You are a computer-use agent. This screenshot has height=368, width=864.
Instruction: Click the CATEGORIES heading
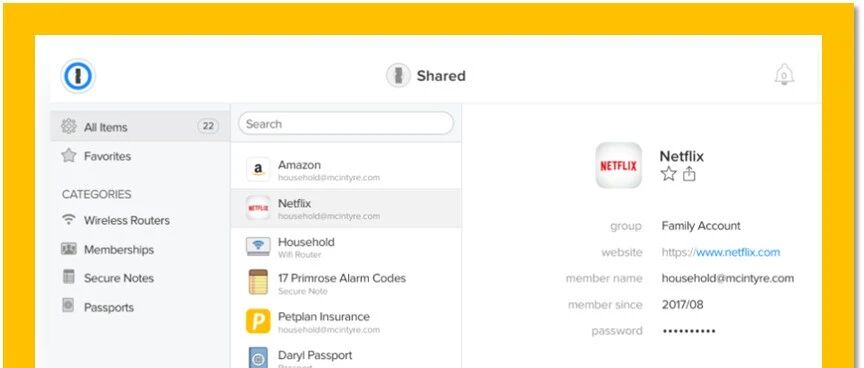pyautogui.click(x=96, y=194)
